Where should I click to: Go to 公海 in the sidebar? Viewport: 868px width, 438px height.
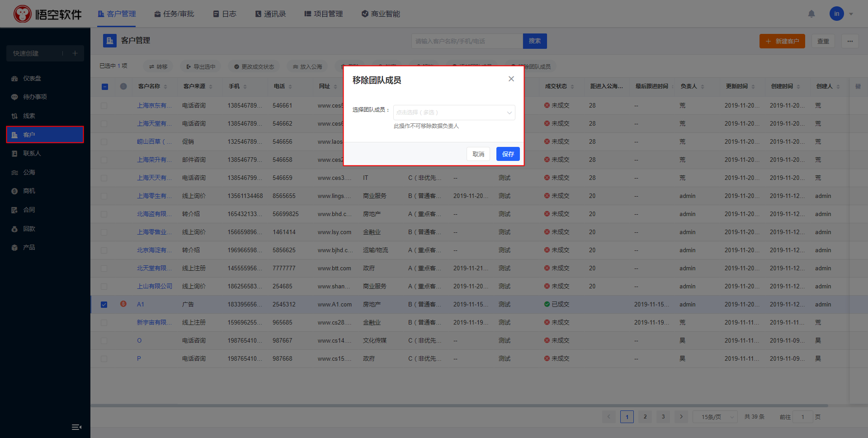point(29,172)
